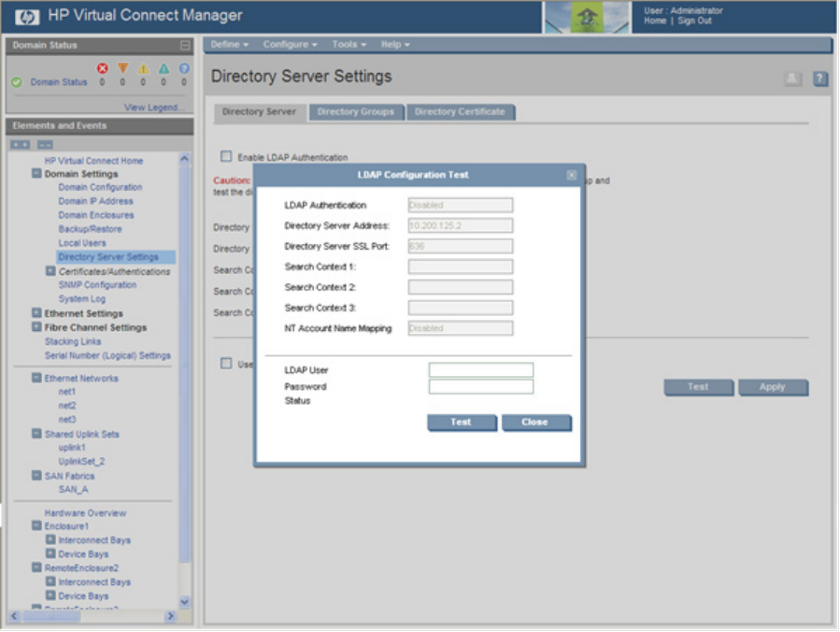The image size is (840, 632).
Task: Click the LDAP User input field
Action: [x=480, y=370]
